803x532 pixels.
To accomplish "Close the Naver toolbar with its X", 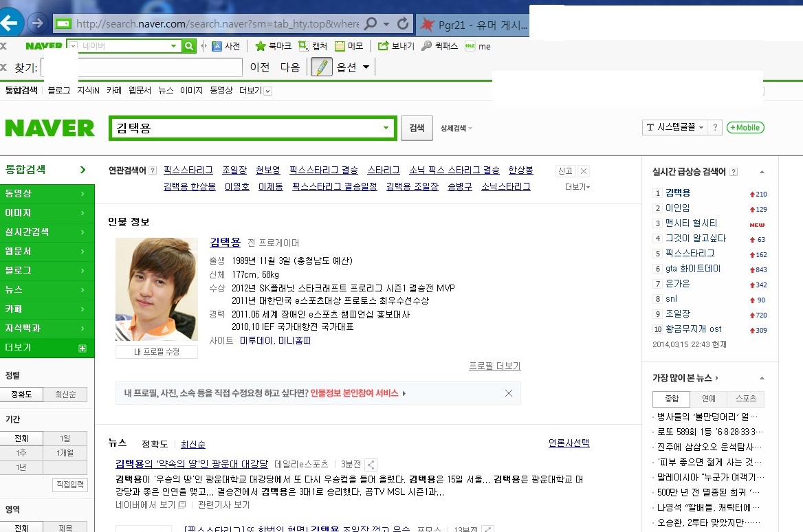I will pos(3,46).
